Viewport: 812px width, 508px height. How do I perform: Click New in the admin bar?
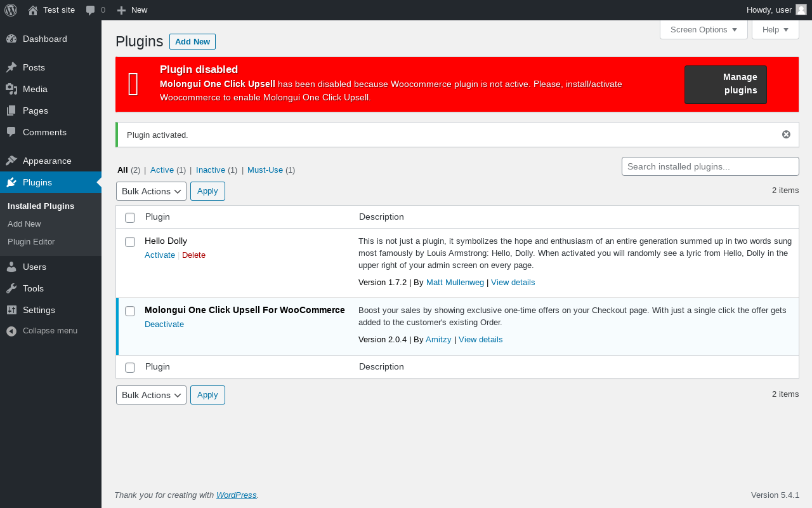[139, 10]
